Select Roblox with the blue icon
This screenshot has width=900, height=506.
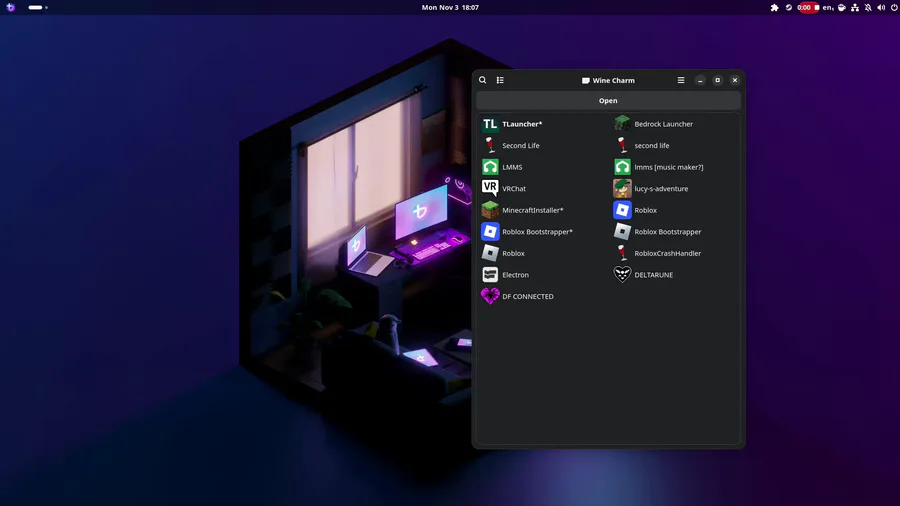coord(675,210)
